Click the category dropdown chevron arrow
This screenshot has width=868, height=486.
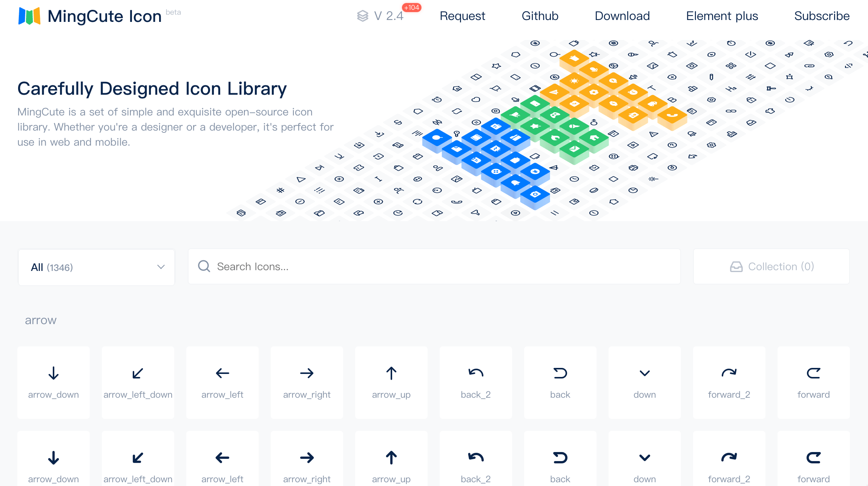coord(161,267)
